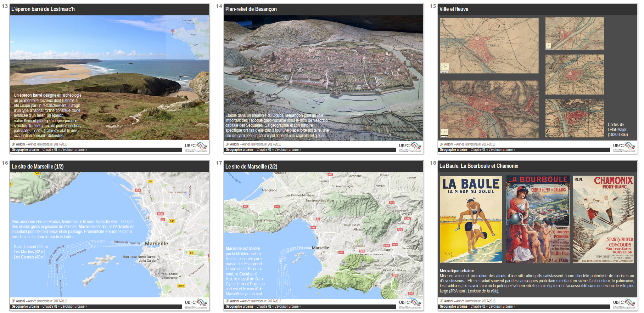Click the Chamonix Mont-Blanc poster image
Screen dimensions: 644x313
pos(603,220)
